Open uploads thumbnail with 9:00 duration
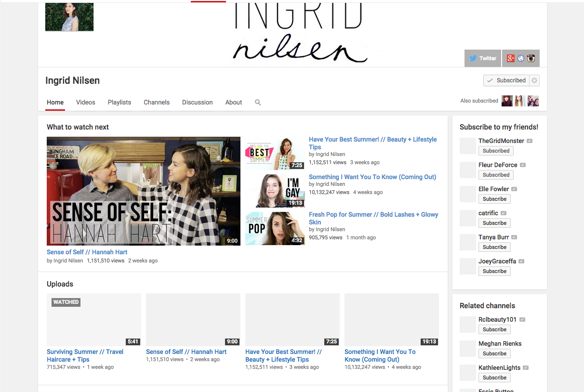 [x=193, y=320]
